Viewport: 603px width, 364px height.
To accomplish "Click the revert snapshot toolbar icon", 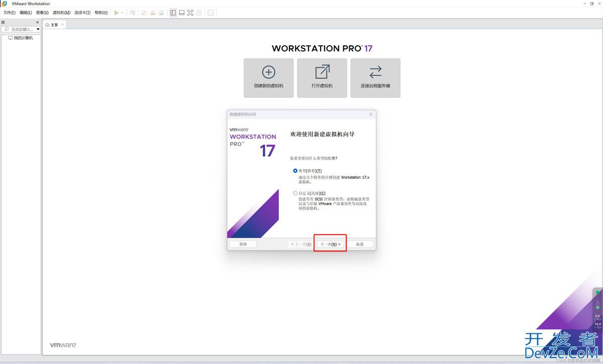I will 153,13.
